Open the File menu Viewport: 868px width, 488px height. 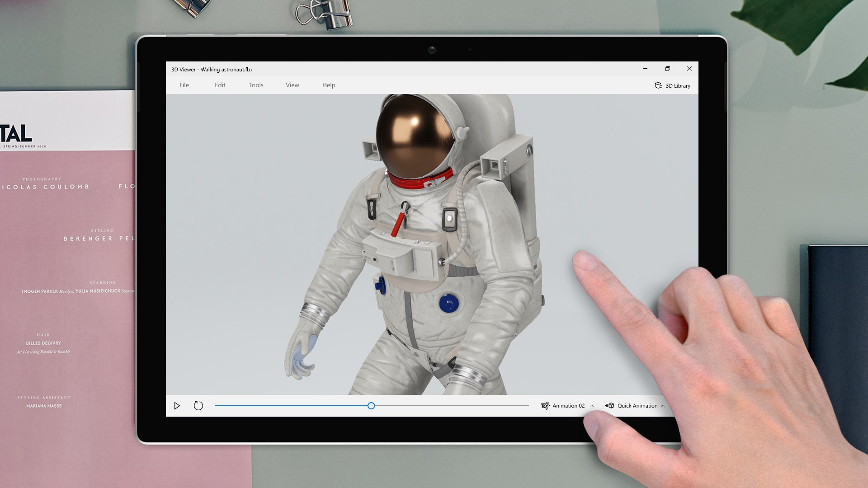184,85
